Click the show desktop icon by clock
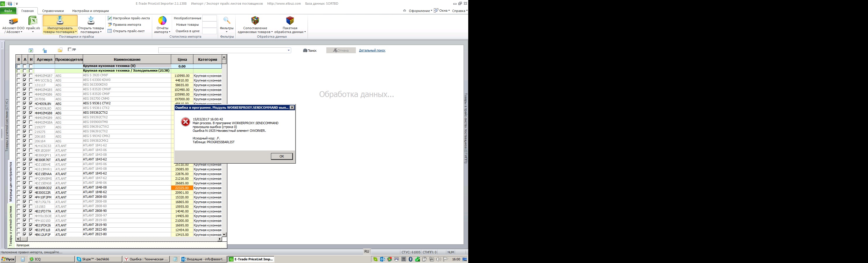The image size is (868, 263). point(465,259)
